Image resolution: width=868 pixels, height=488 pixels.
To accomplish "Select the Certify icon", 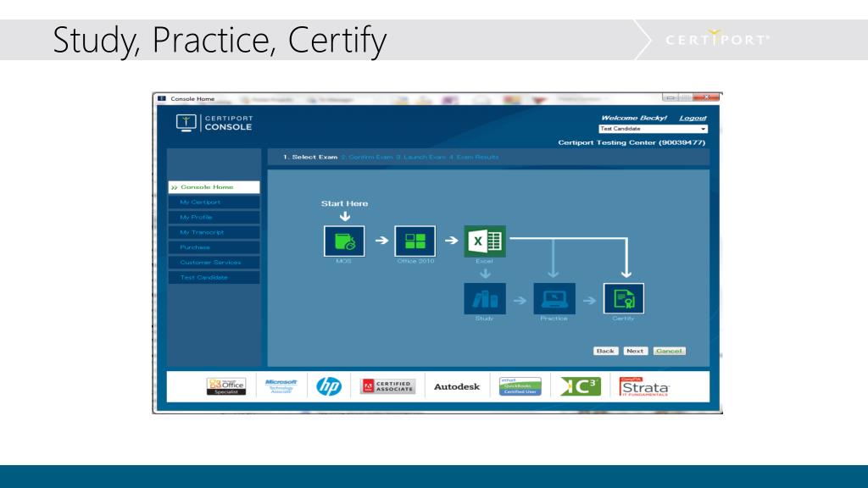I will coord(624,299).
